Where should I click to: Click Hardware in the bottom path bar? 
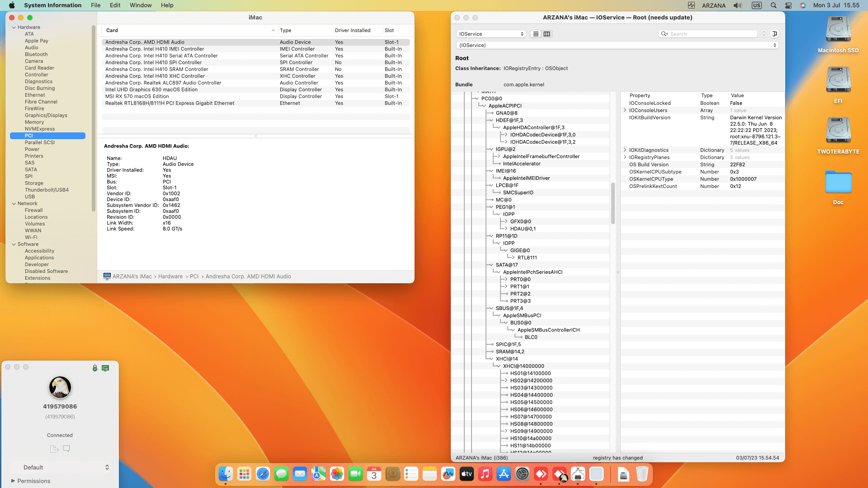pos(170,277)
